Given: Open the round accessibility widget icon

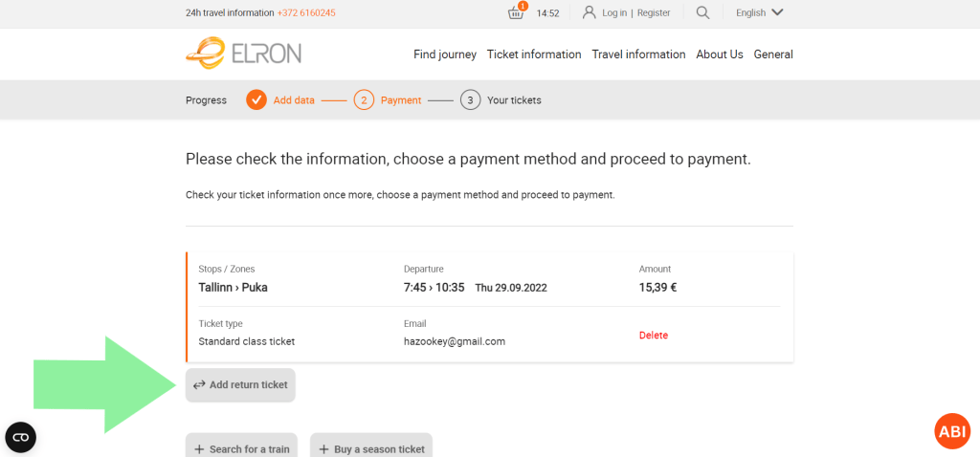Looking at the screenshot, I should 20,437.
